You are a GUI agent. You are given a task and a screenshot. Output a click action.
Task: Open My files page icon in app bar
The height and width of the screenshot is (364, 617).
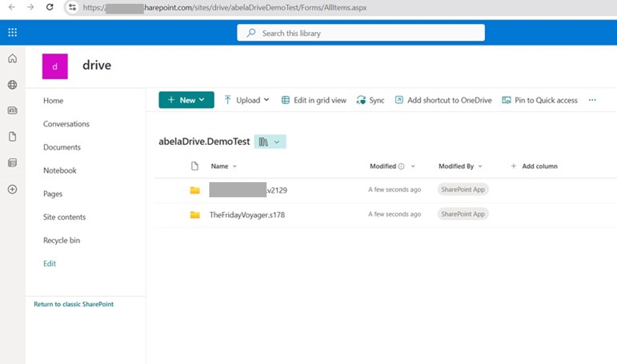pyautogui.click(x=13, y=136)
